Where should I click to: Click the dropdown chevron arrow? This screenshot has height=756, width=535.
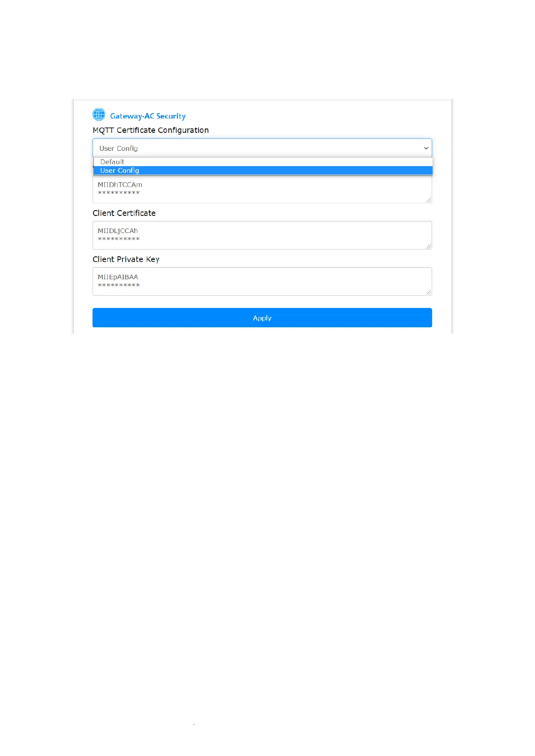coord(426,148)
